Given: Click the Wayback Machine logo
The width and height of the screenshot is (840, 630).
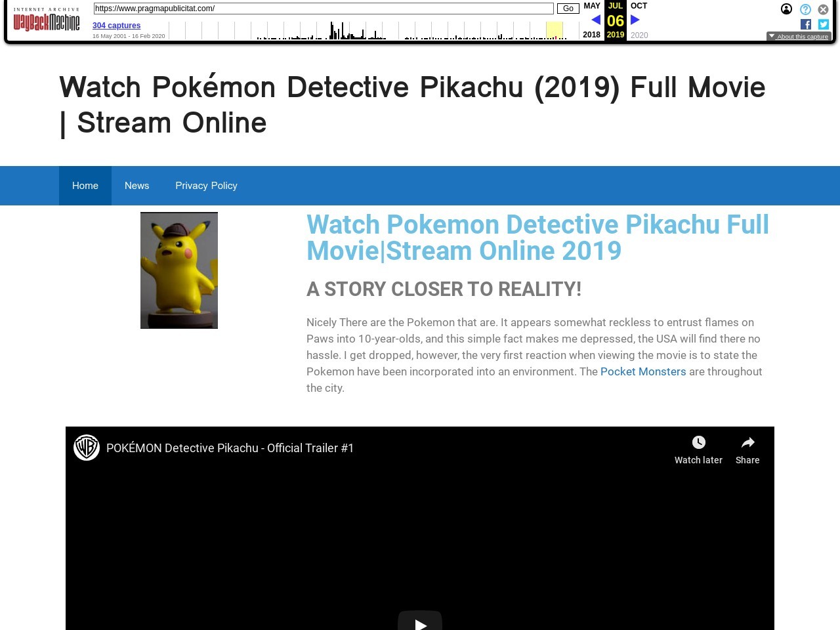Looking at the screenshot, I should [x=47, y=21].
